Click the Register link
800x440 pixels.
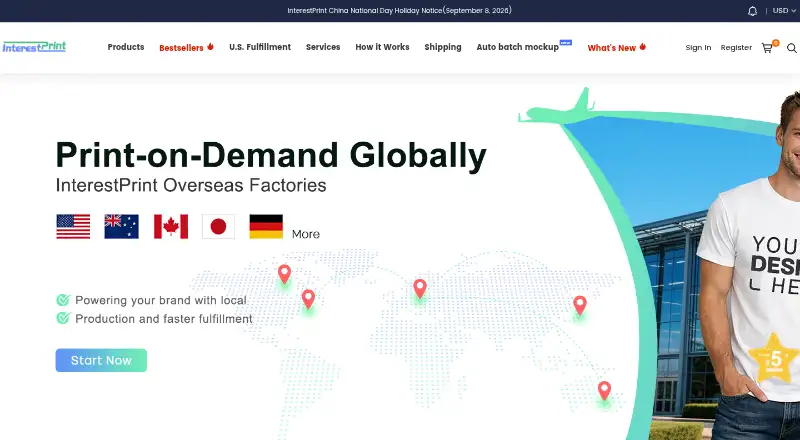(736, 47)
